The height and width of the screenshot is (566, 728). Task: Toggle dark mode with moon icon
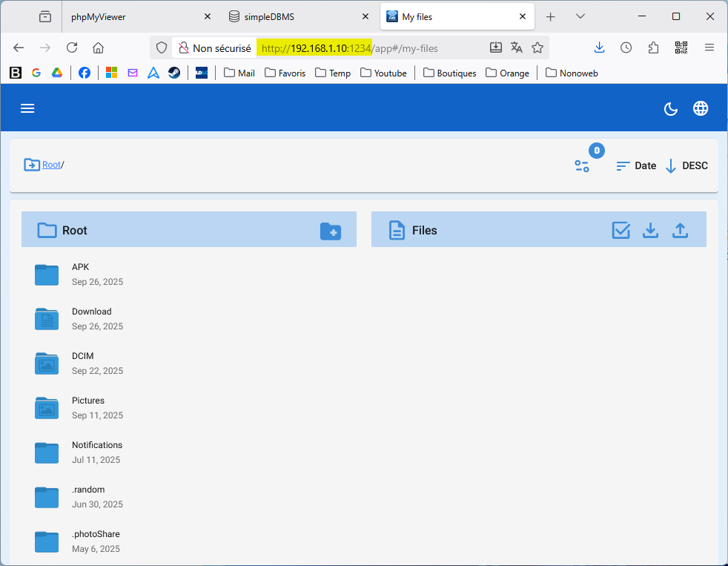point(670,109)
